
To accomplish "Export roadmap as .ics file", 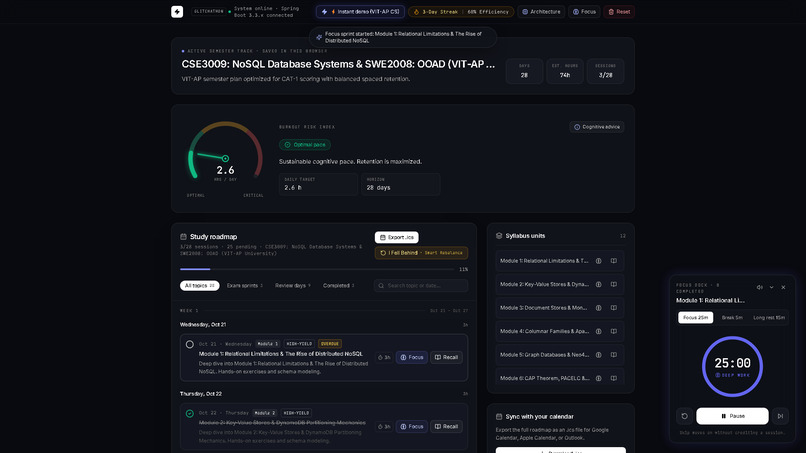I will [396, 237].
